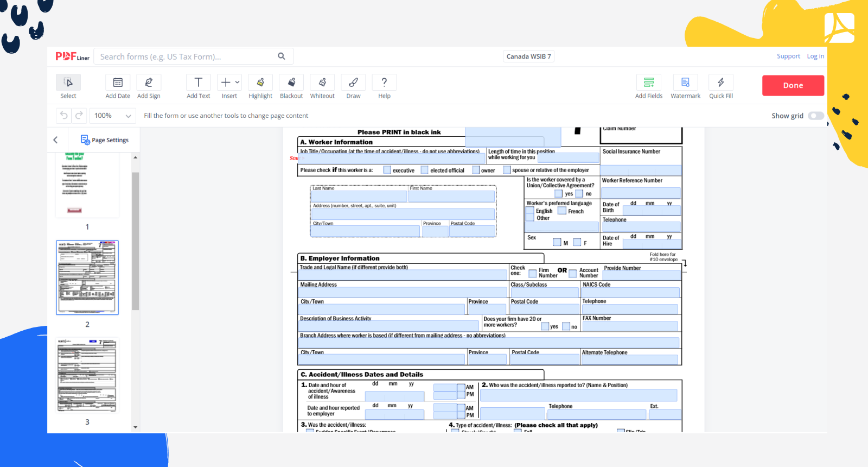Click the thumbnail panel scrollbar
Viewport: 868px width, 467px height.
coord(136,241)
